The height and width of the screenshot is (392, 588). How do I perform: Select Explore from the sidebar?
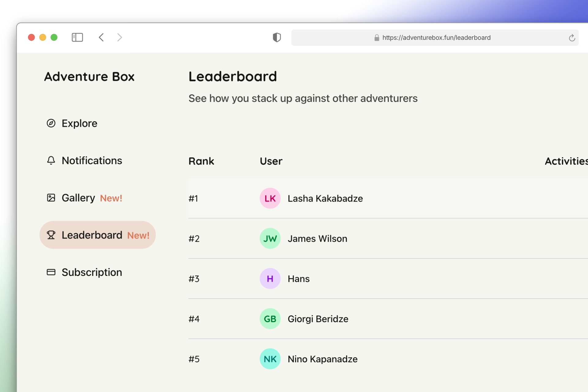coord(79,123)
